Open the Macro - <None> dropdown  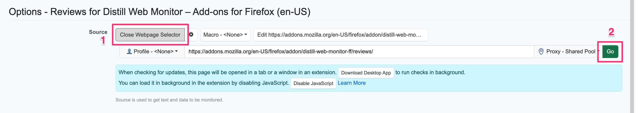coord(225,35)
